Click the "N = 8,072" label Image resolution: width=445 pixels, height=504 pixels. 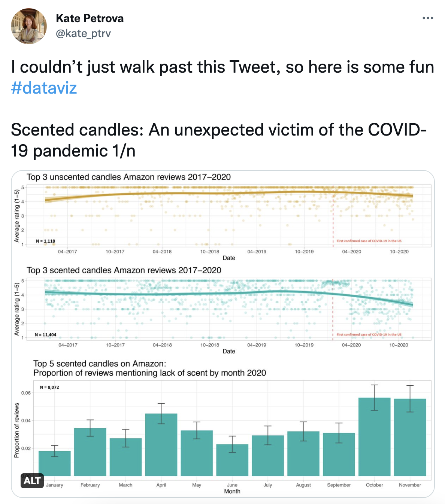(49, 387)
